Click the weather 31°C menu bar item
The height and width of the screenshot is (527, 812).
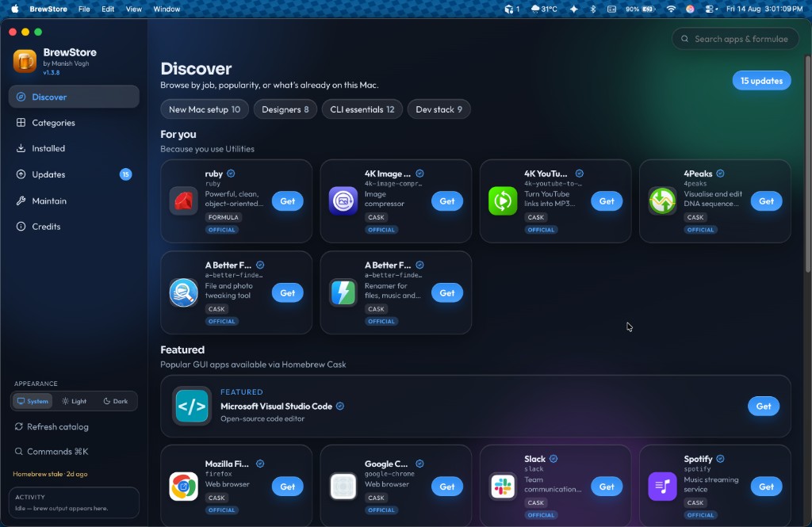544,9
